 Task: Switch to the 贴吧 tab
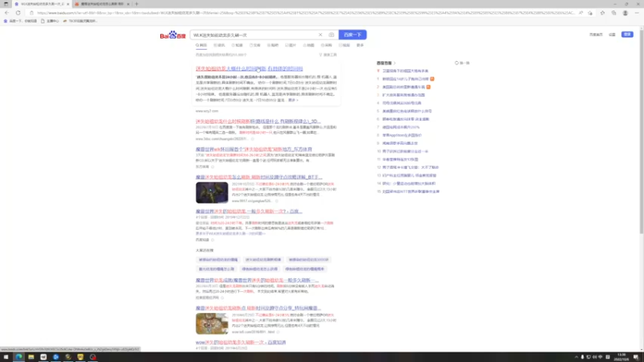(273, 45)
